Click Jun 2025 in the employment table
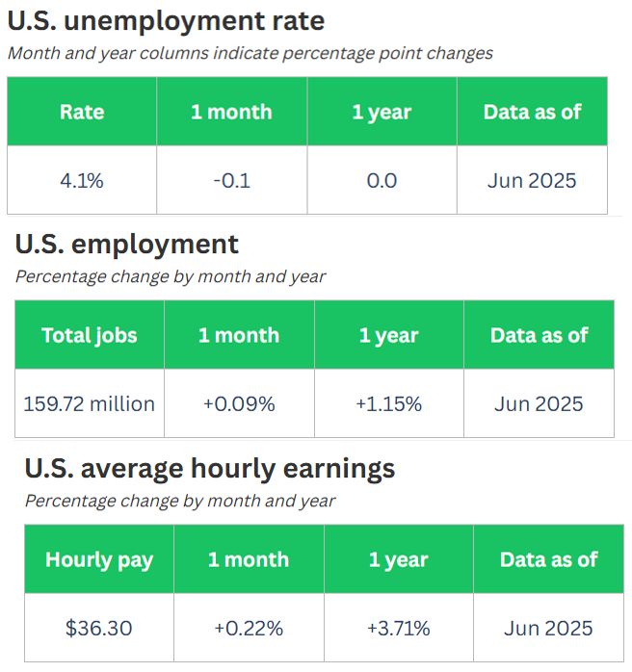Screen dimensions: 632x672 click(x=539, y=403)
